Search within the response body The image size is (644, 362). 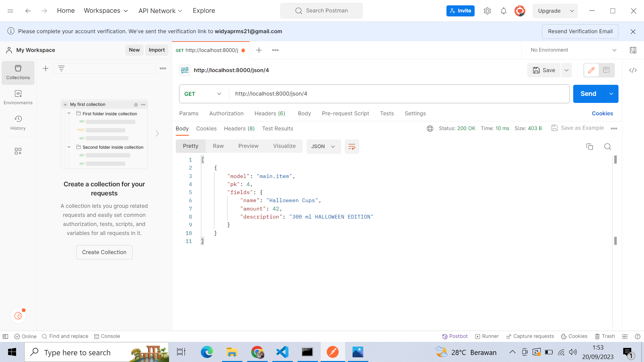[x=608, y=146]
